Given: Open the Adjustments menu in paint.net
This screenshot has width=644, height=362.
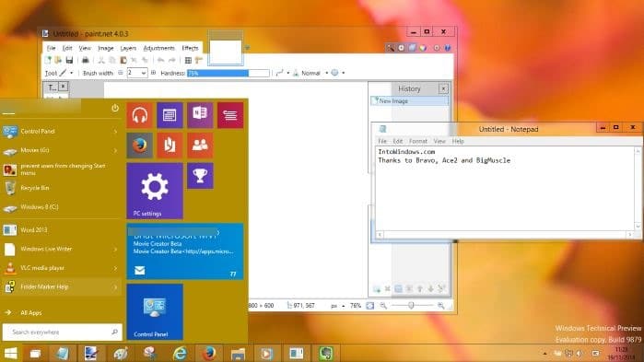Looking at the screenshot, I should (x=159, y=48).
